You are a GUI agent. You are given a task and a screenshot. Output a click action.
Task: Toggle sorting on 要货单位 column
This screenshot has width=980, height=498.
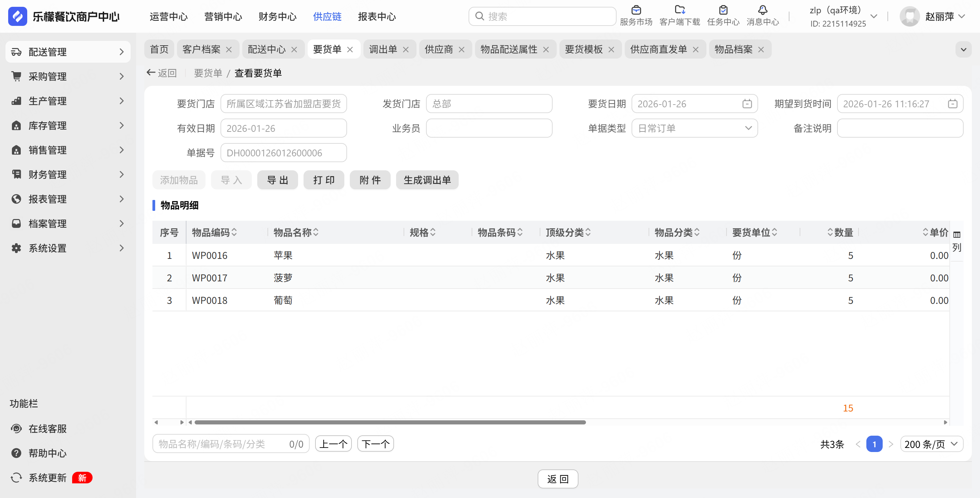(774, 232)
